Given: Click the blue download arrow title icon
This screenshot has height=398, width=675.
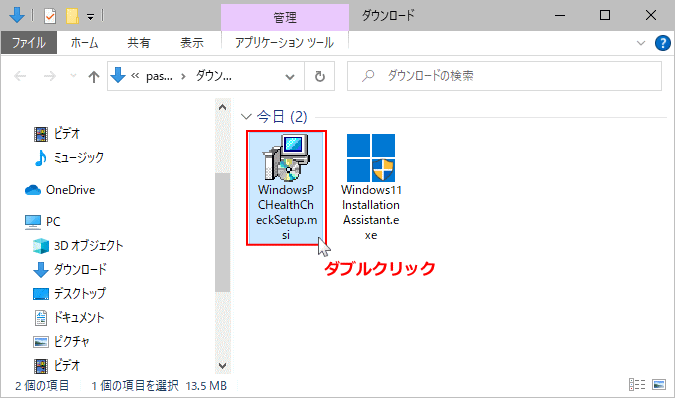Looking at the screenshot, I should tap(17, 15).
